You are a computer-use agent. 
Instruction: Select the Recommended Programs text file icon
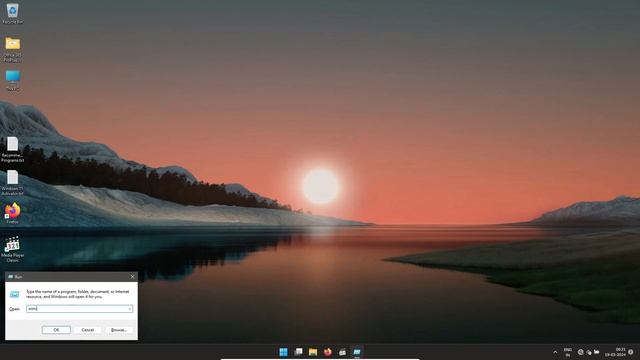click(12, 149)
